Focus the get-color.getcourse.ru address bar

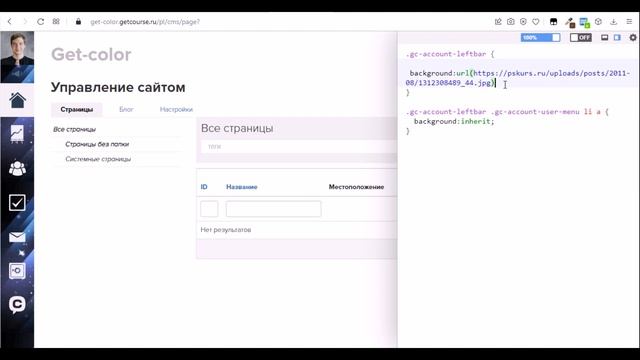point(145,22)
